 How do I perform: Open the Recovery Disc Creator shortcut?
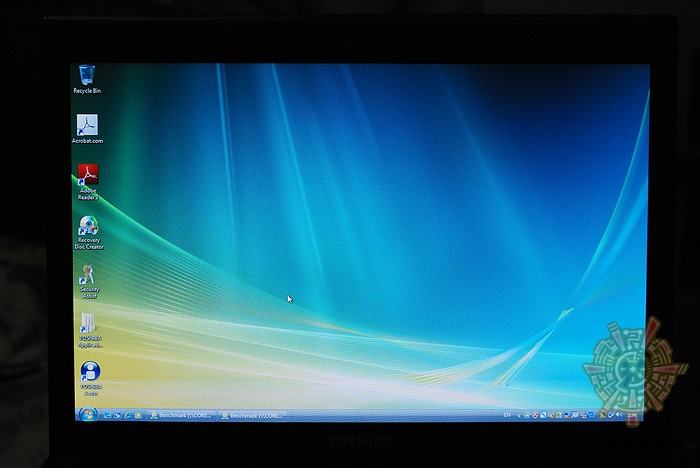coord(89,232)
